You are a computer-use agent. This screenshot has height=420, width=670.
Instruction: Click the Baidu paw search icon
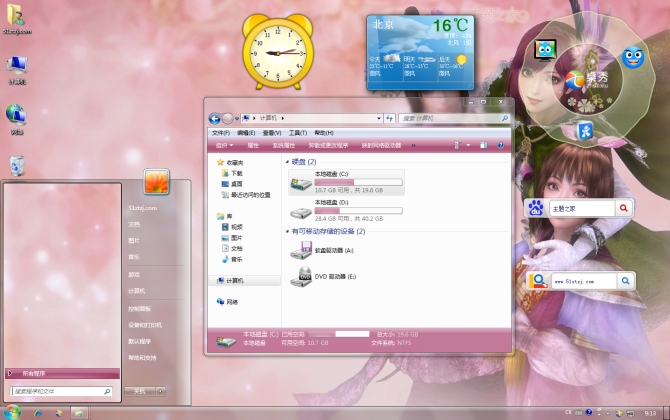(535, 209)
